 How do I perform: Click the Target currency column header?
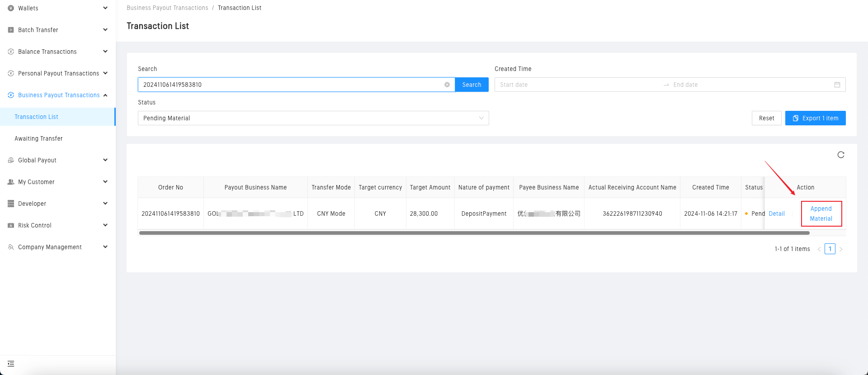(x=380, y=187)
